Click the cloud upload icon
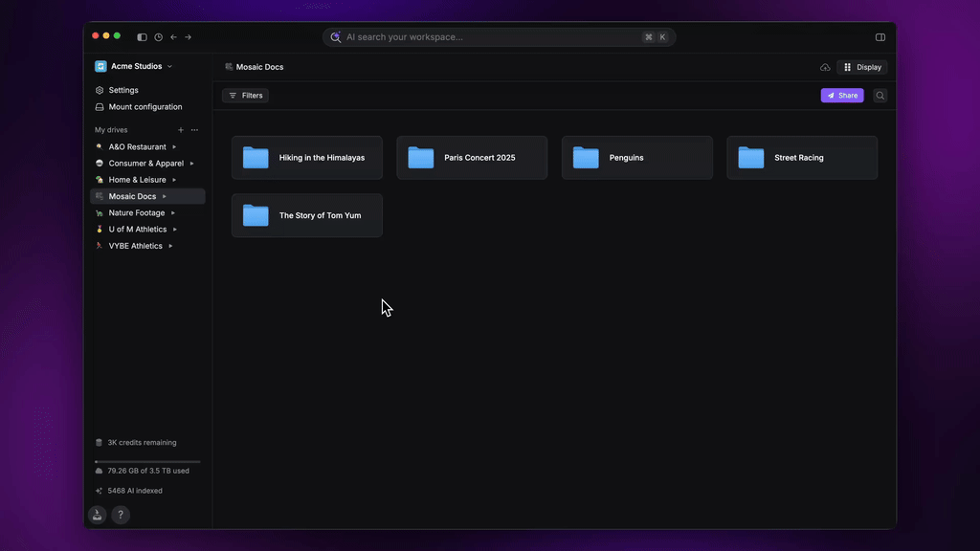980x551 pixels. (x=825, y=67)
